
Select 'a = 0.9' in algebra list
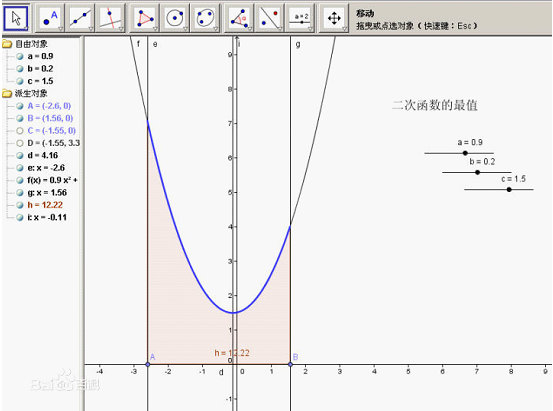coord(40,56)
